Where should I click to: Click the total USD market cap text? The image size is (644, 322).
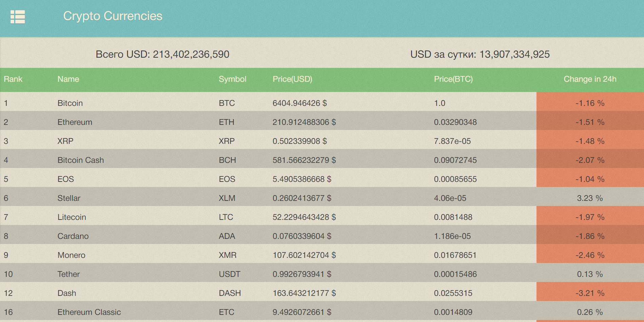tap(162, 54)
